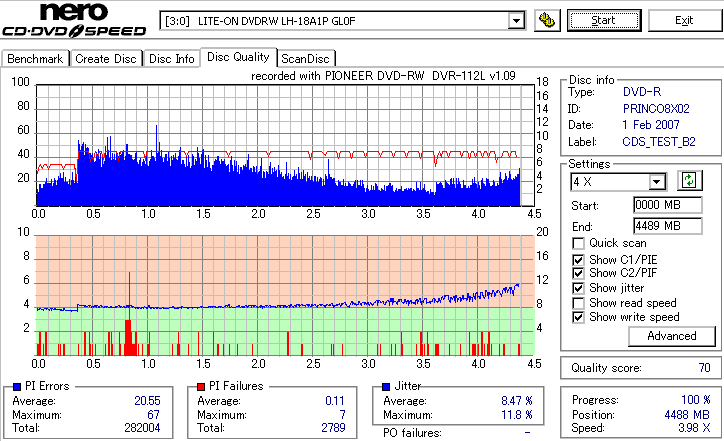Switch to the Benchmark tab

(35, 59)
